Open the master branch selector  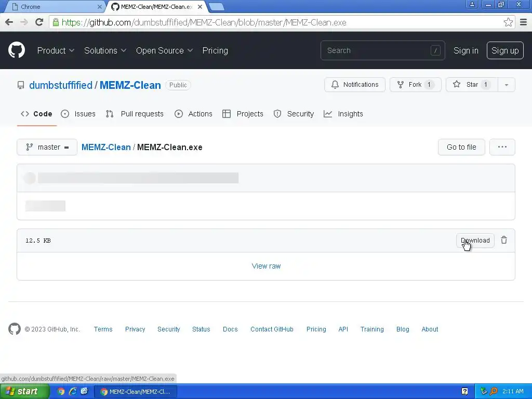[x=47, y=147]
